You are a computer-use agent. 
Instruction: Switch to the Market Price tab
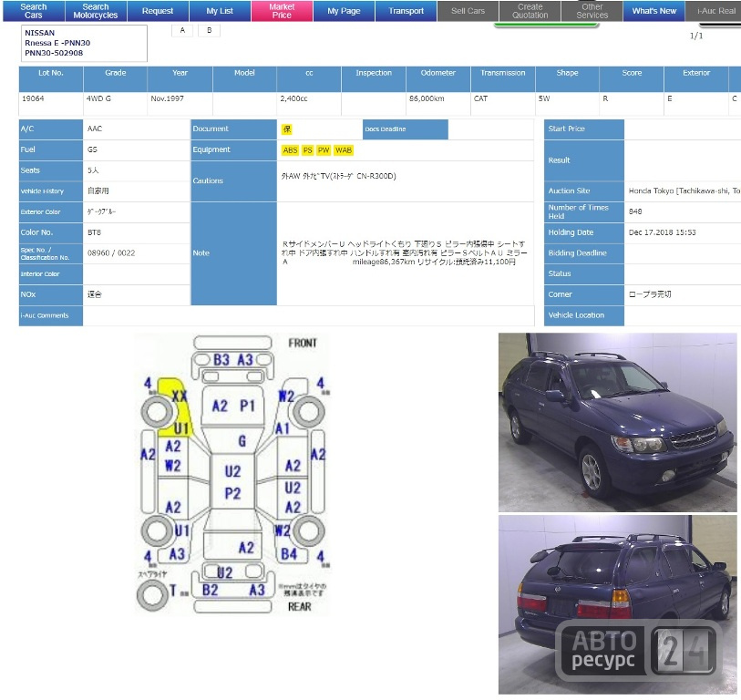point(282,11)
